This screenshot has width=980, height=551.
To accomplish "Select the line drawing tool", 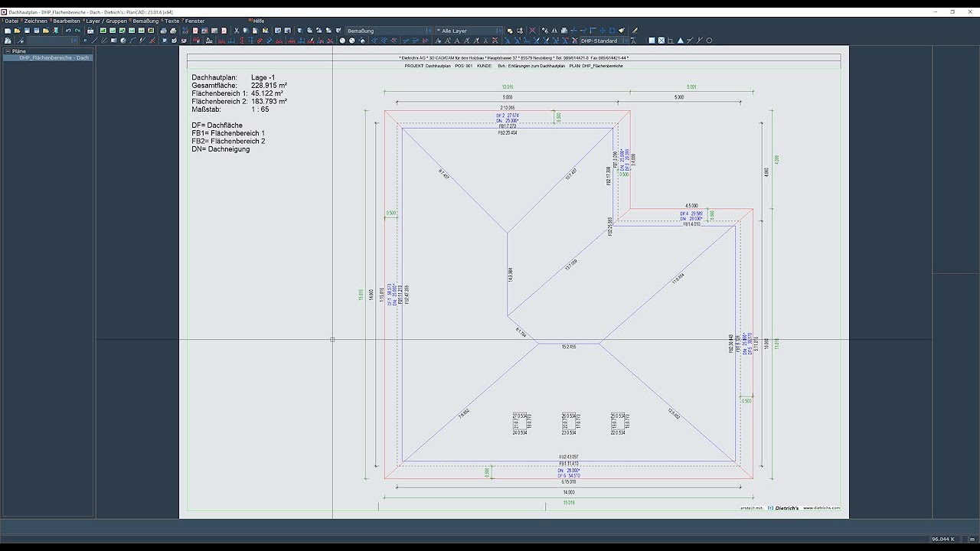I will click(94, 41).
